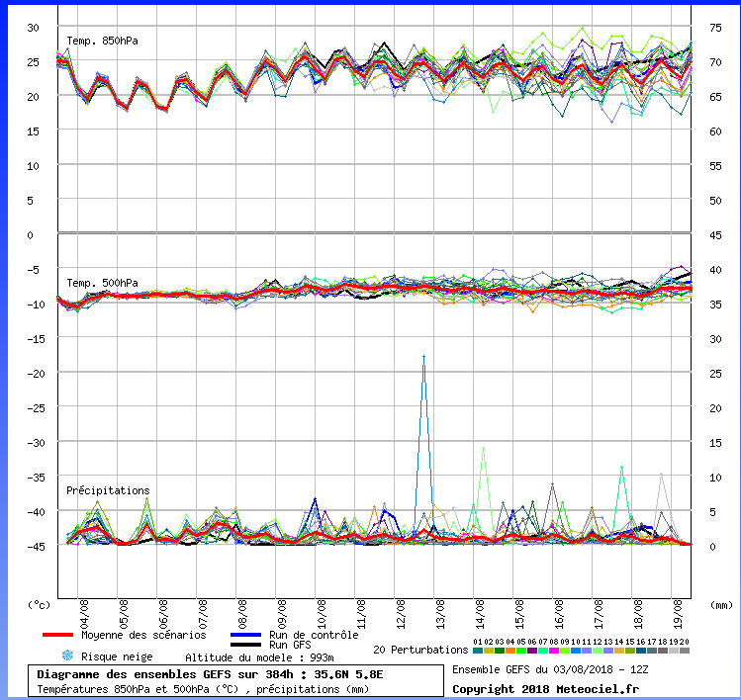The image size is (741, 700).
Task: Select perturbation 20 medium gray swatch
Action: coord(685,651)
